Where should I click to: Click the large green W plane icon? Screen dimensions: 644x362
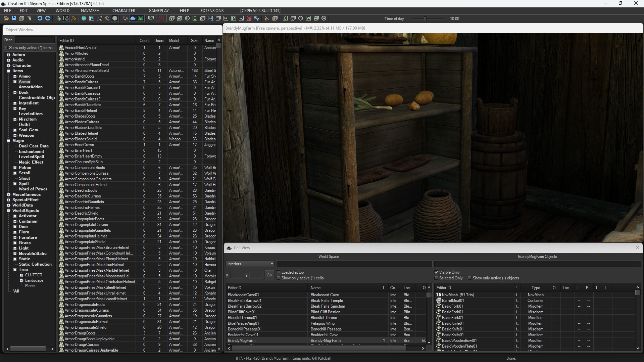tap(309, 18)
